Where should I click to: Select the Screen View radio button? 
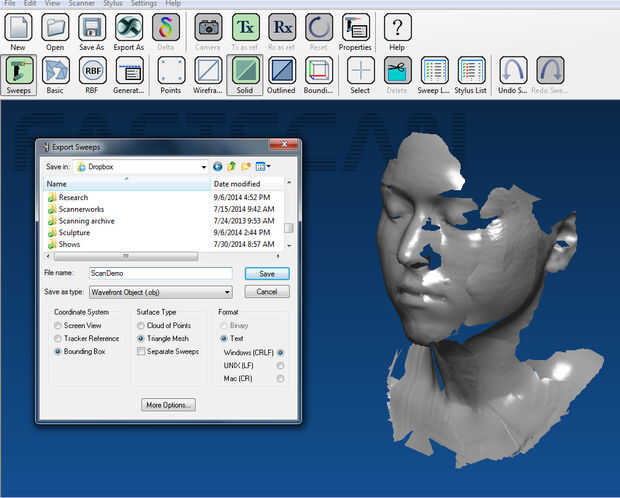click(x=58, y=326)
